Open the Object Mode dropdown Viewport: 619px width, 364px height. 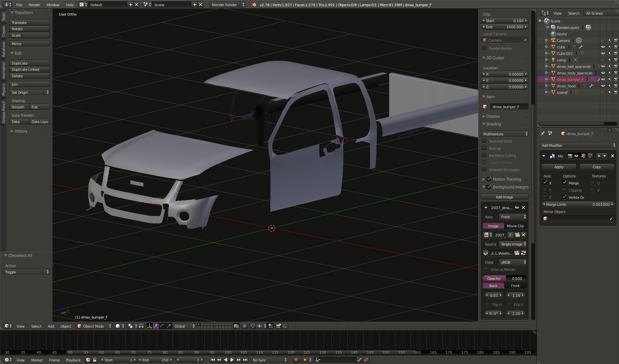tap(94, 326)
